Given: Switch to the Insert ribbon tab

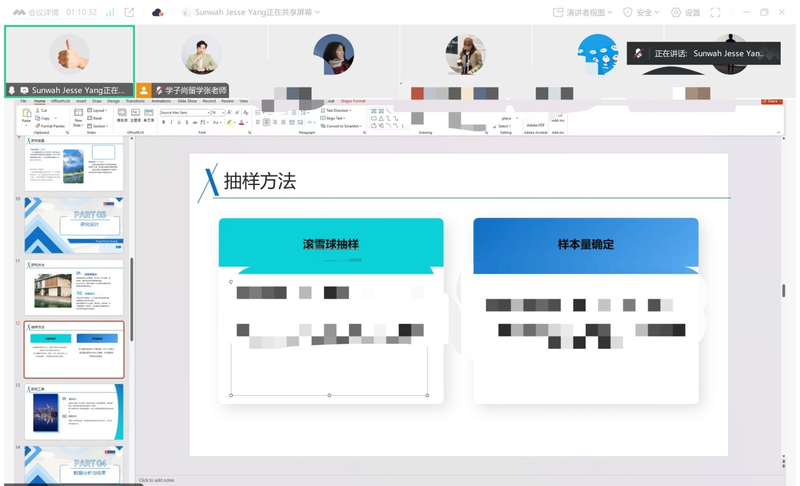Looking at the screenshot, I should pos(81,101).
